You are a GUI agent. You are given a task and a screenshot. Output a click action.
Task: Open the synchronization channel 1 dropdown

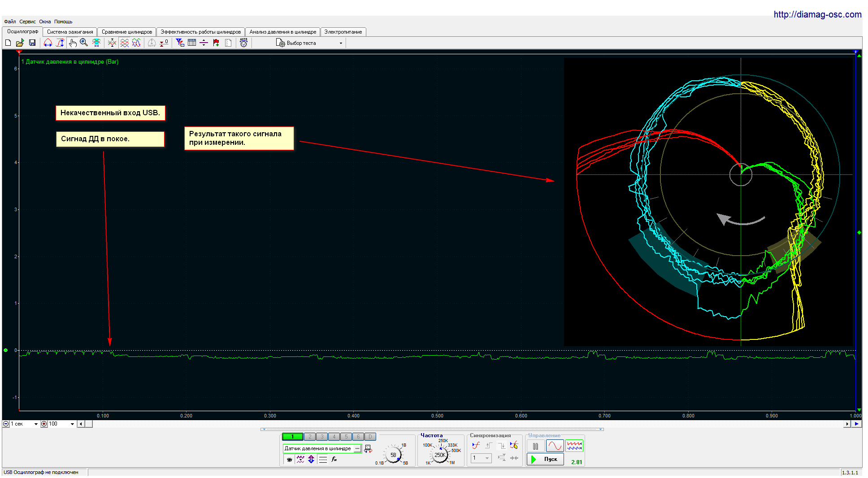tap(482, 458)
